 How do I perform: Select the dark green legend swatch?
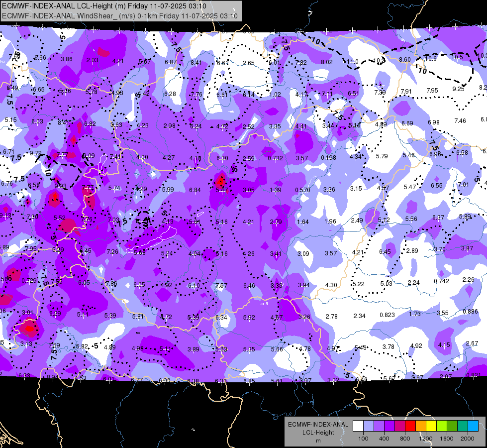click(452, 426)
